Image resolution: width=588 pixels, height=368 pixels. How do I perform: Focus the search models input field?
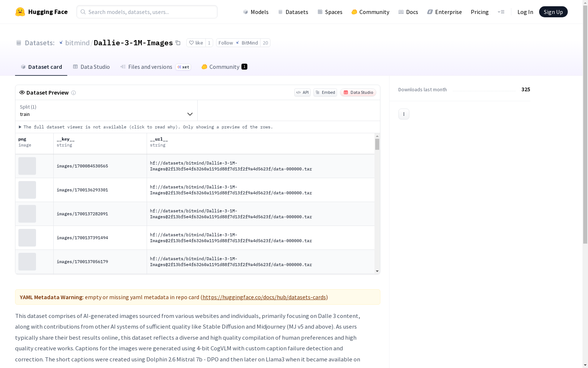pos(147,12)
